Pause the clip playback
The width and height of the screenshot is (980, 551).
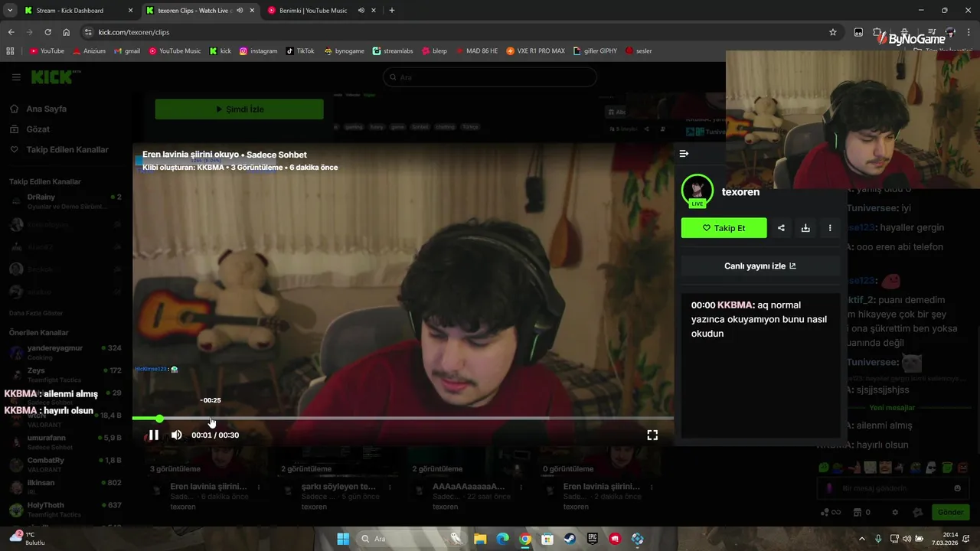(x=153, y=435)
